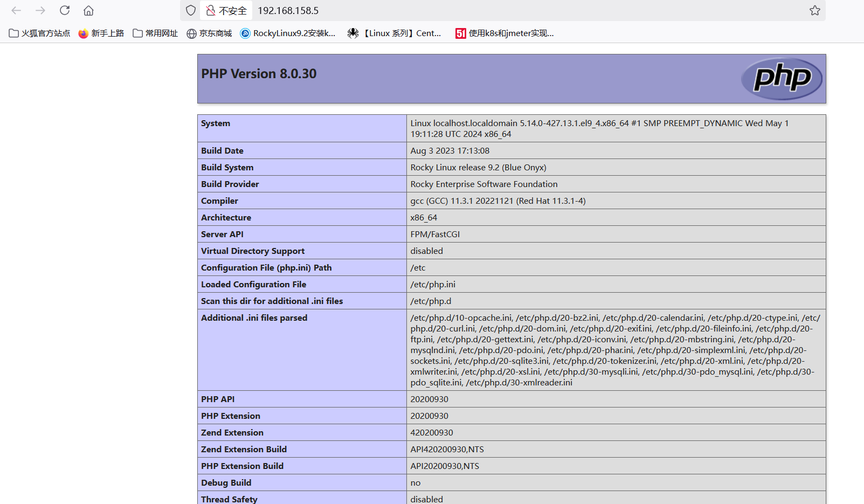
Task: Click the gcc (GCC) 11.3.1 compiler value
Action: (x=498, y=201)
